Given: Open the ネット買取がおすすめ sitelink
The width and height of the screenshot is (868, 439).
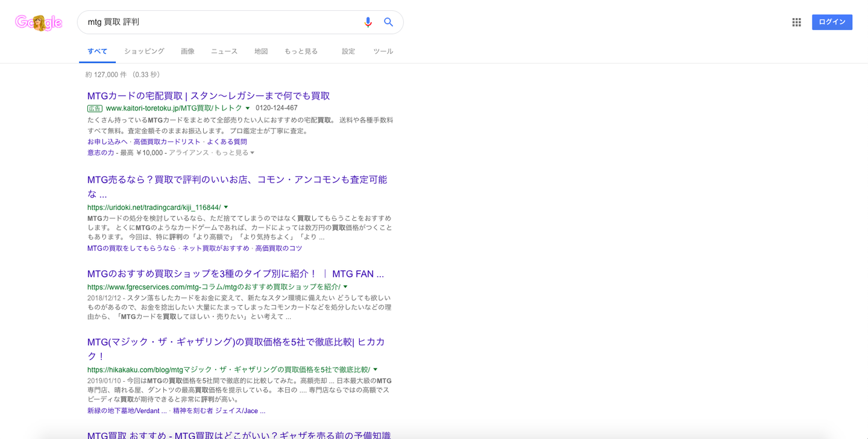Looking at the screenshot, I should (x=216, y=248).
